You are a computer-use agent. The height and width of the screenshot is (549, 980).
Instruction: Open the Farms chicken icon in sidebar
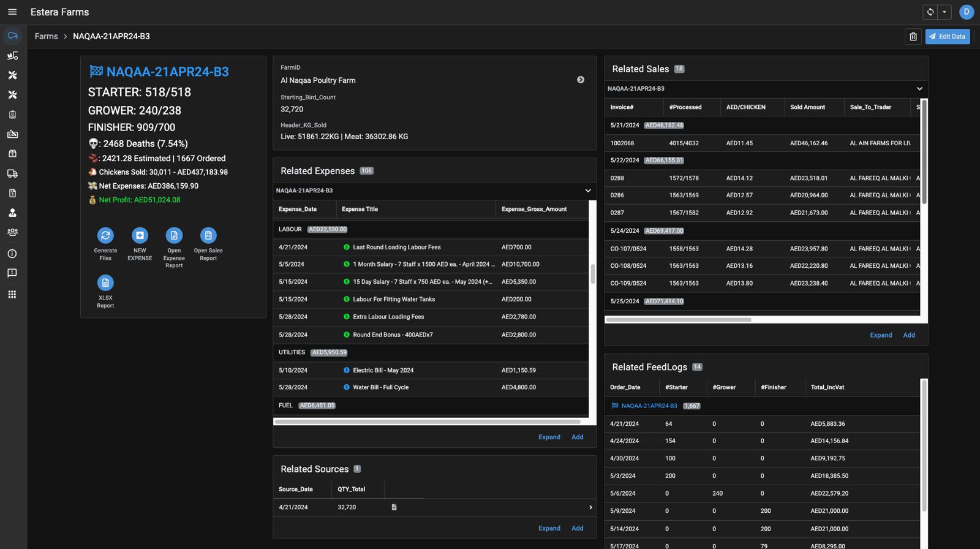(12, 36)
